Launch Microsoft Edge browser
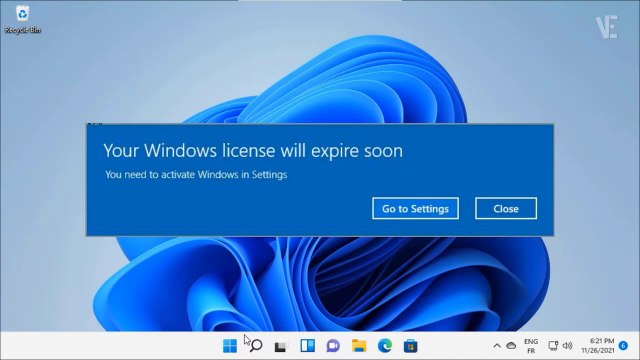Viewport: 640px width, 360px height. click(384, 346)
